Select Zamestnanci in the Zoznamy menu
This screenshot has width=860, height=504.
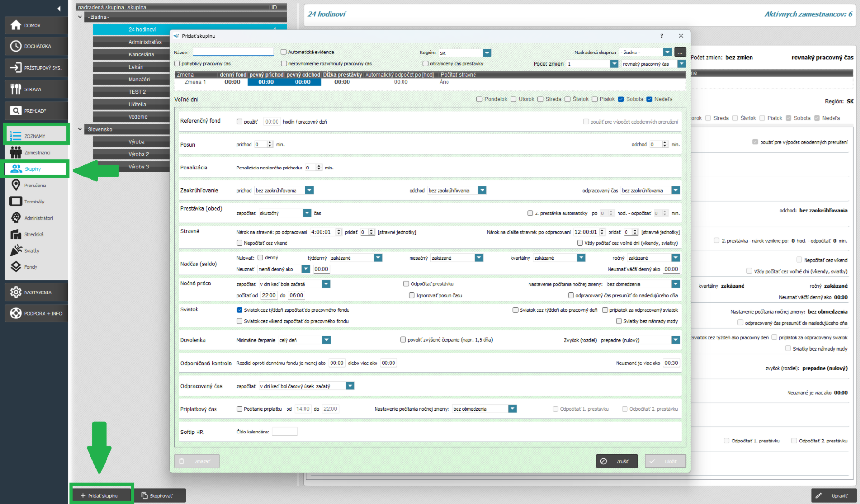click(37, 153)
